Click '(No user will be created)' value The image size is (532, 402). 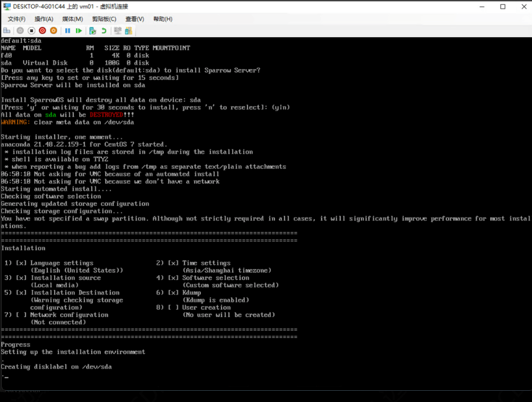click(229, 315)
